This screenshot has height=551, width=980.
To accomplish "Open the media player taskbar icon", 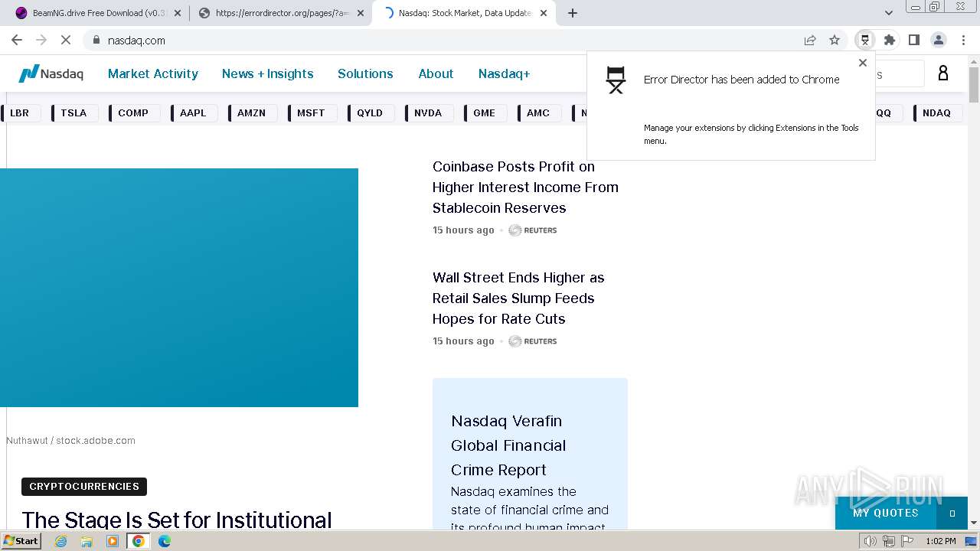I will click(x=113, y=541).
